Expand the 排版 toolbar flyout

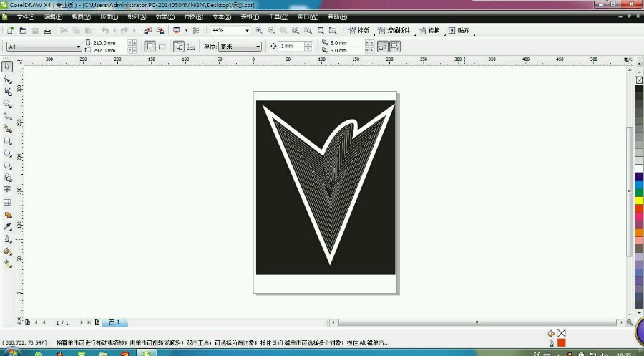click(374, 34)
